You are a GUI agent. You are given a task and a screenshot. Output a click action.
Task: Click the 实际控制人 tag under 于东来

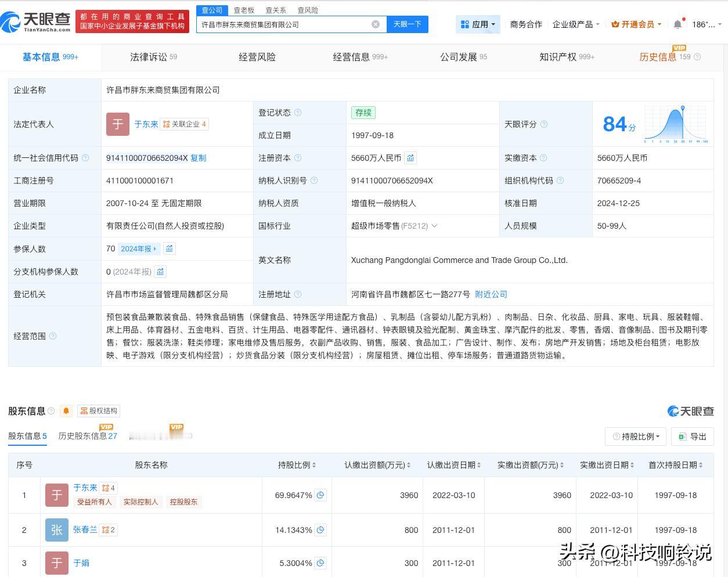tap(140, 502)
